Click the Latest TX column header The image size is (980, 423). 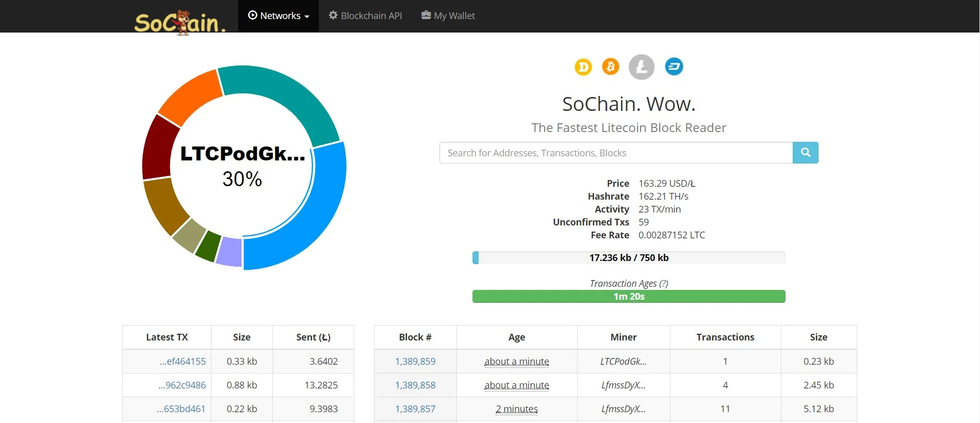(167, 337)
